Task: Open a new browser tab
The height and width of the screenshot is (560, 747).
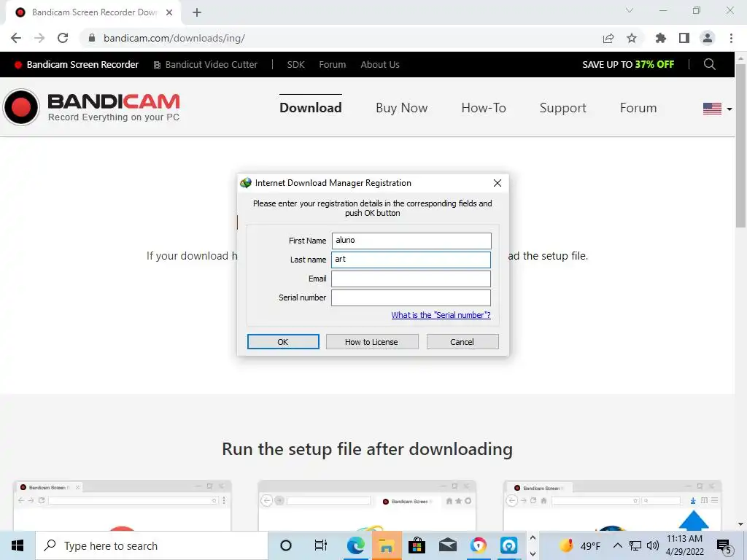Action: 197,12
